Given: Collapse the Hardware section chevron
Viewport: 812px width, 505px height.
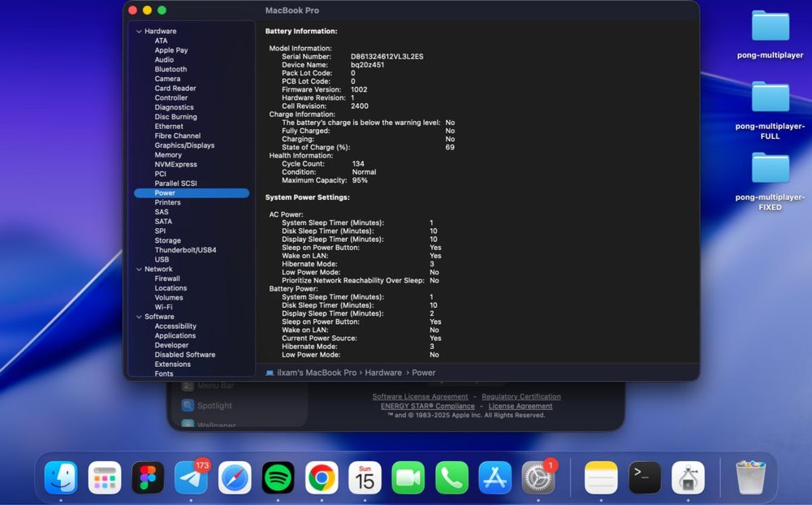Looking at the screenshot, I should 139,32.
